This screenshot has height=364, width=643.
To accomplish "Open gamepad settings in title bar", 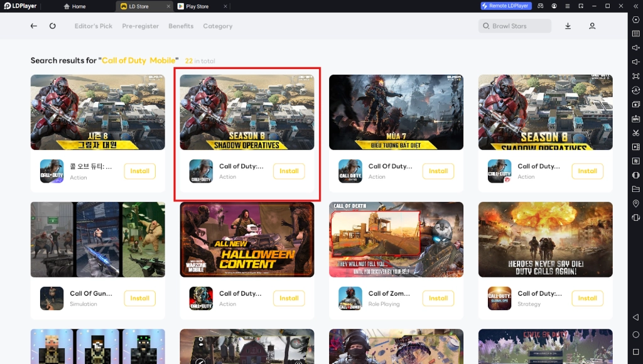I will [541, 6].
